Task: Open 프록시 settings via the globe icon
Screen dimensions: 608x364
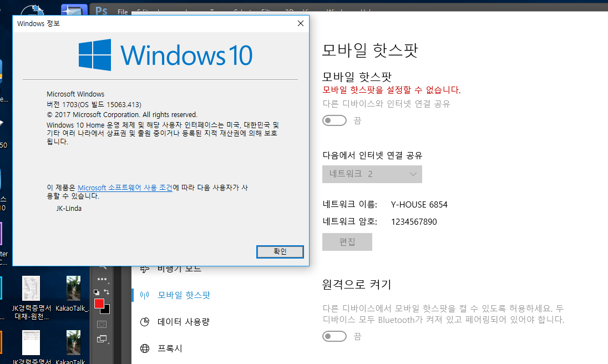Action: (145, 348)
